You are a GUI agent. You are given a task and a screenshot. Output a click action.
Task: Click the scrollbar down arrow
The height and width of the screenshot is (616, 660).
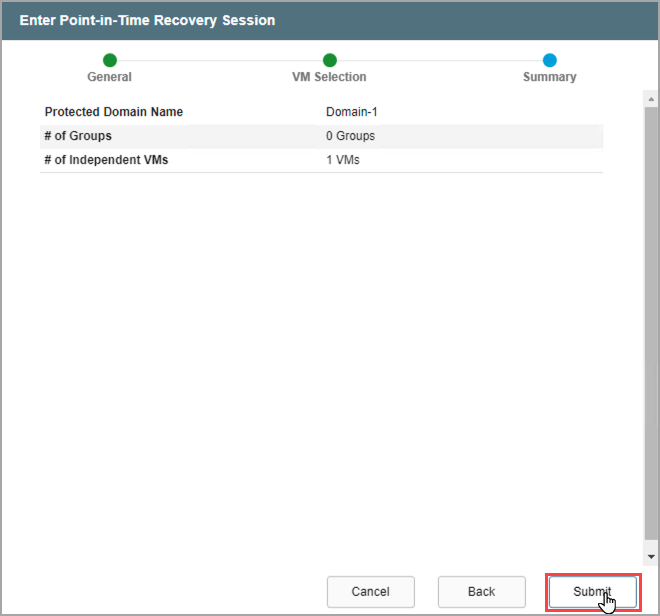pyautogui.click(x=651, y=556)
